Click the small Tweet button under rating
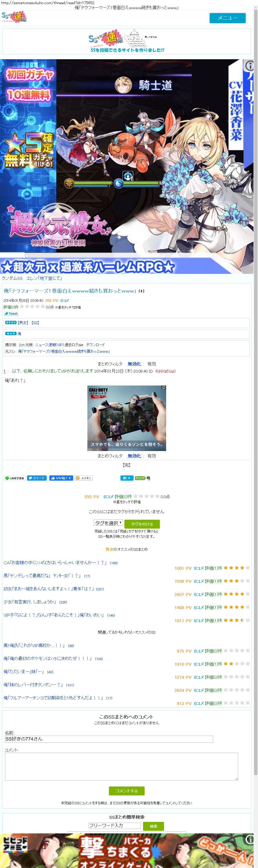The height and width of the screenshot is (868, 258). (x=11, y=313)
